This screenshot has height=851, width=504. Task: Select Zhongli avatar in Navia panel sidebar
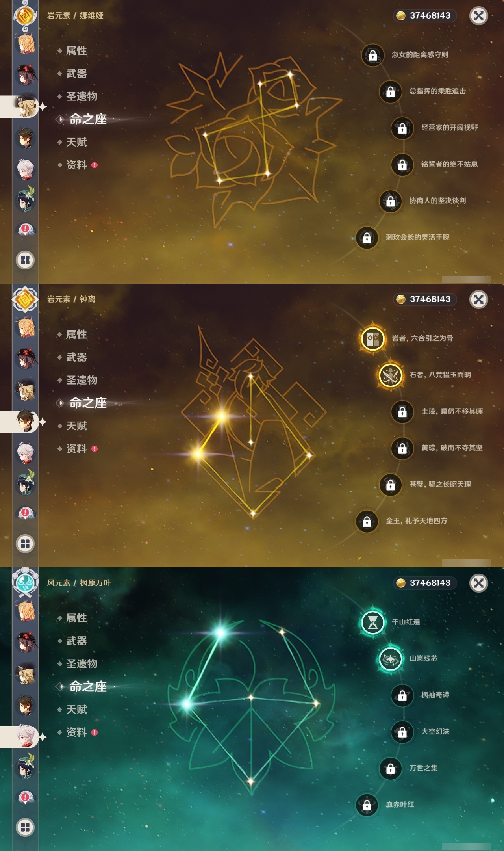point(25,138)
